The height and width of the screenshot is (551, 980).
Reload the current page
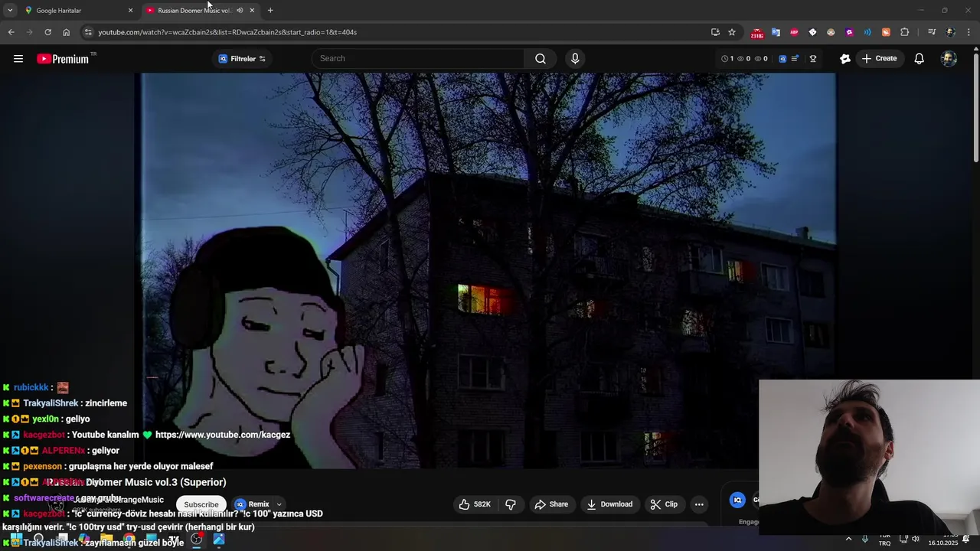[47, 32]
